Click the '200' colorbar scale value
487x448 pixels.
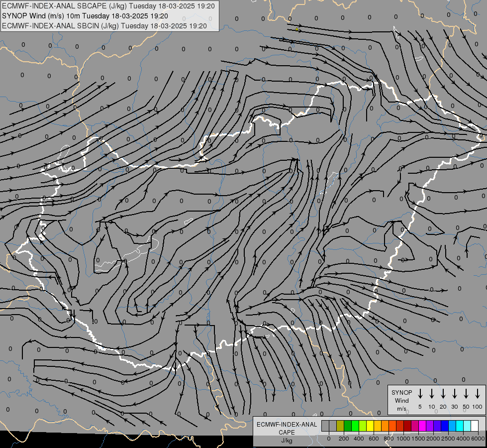tap(344, 439)
